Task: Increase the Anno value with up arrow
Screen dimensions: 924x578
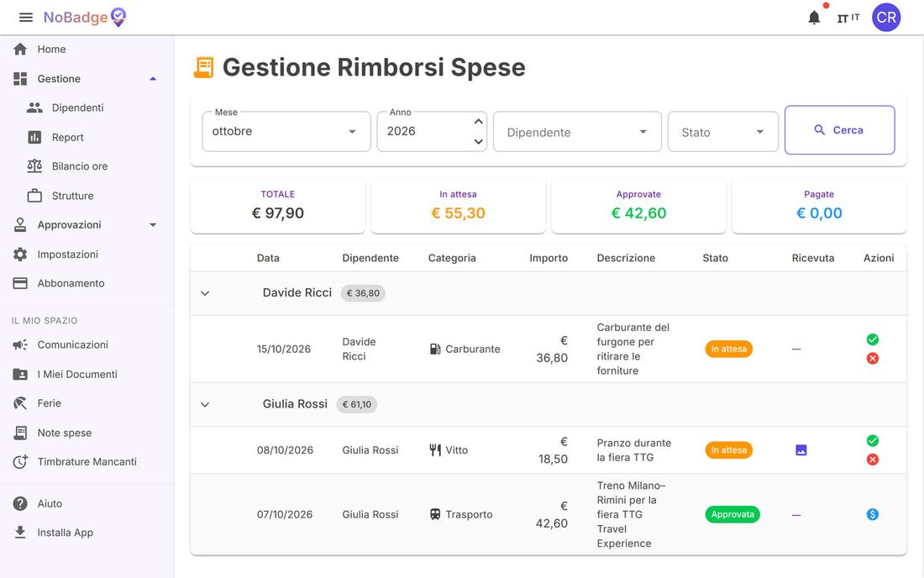Action: point(479,121)
